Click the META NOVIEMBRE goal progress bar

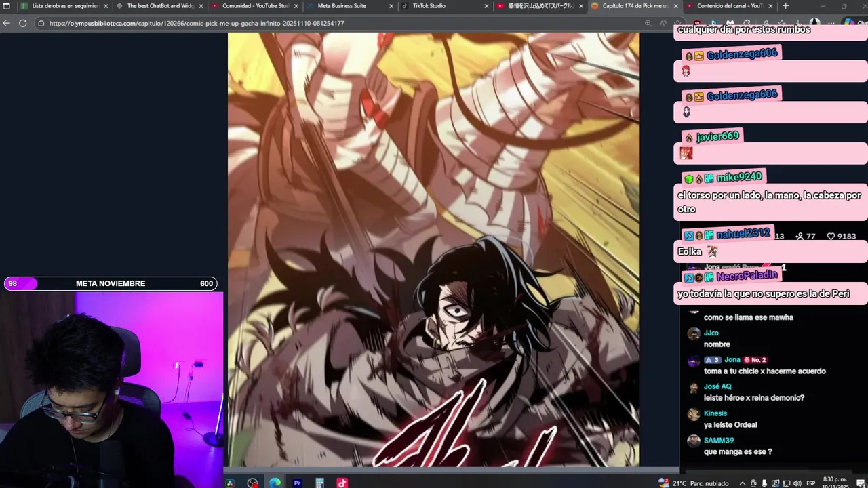click(111, 283)
